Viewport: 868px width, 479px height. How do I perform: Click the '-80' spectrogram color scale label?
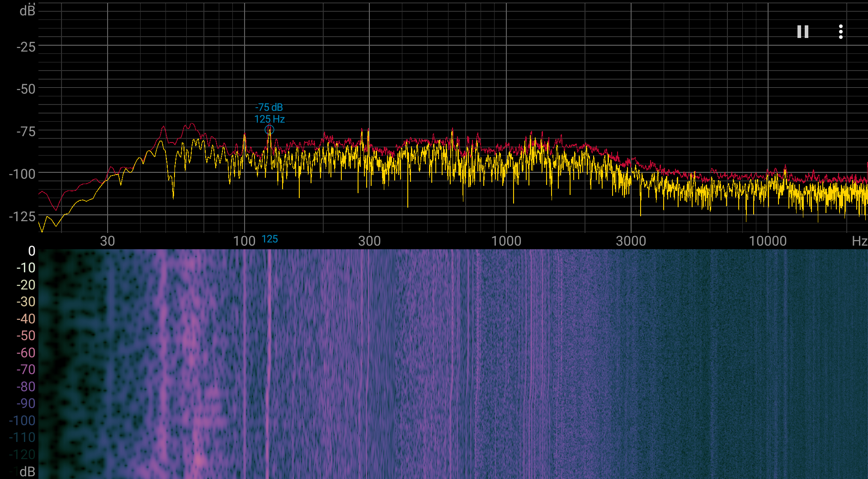click(x=26, y=387)
